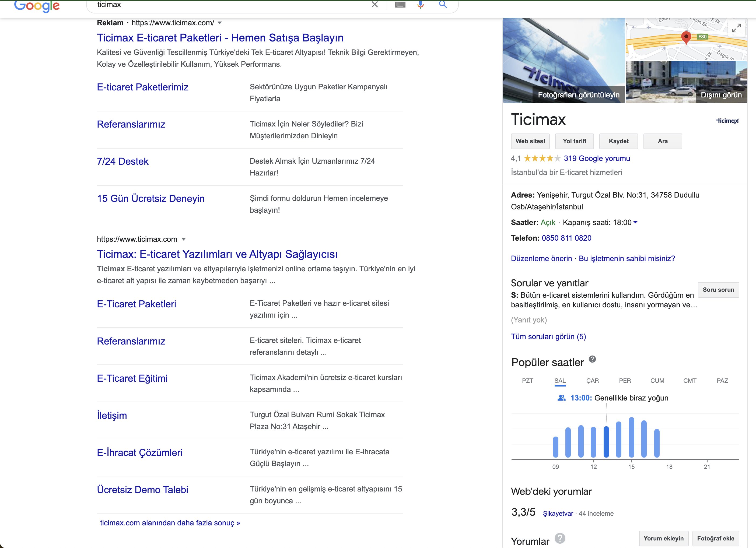Expand the map with arrows icon
The height and width of the screenshot is (548, 756).
pos(736,28)
